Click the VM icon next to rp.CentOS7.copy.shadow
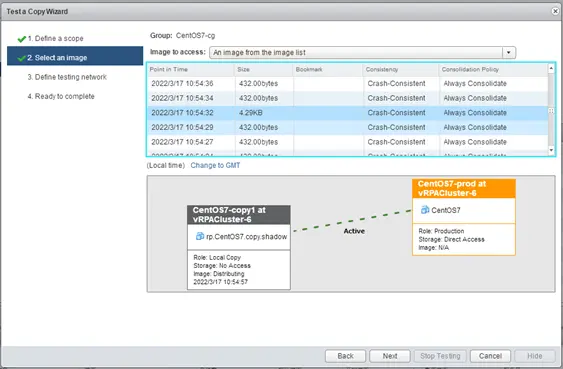 tap(200, 236)
